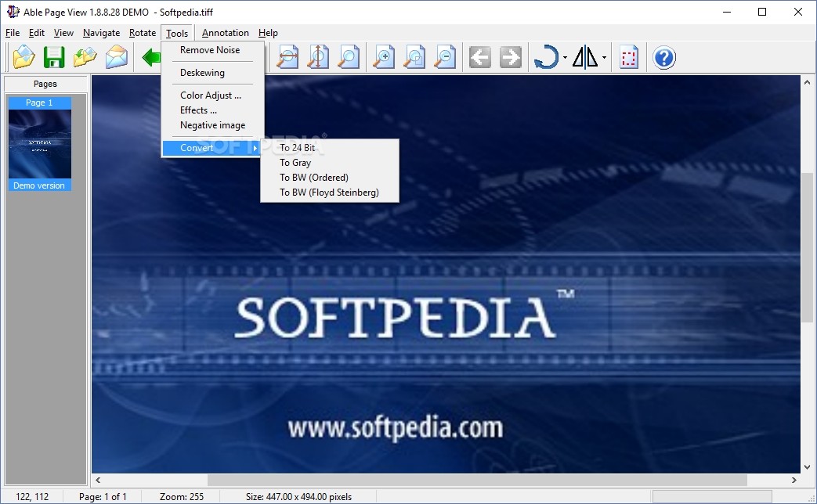Click the Zoom out magnifier icon
The height and width of the screenshot is (504, 817).
click(x=445, y=57)
